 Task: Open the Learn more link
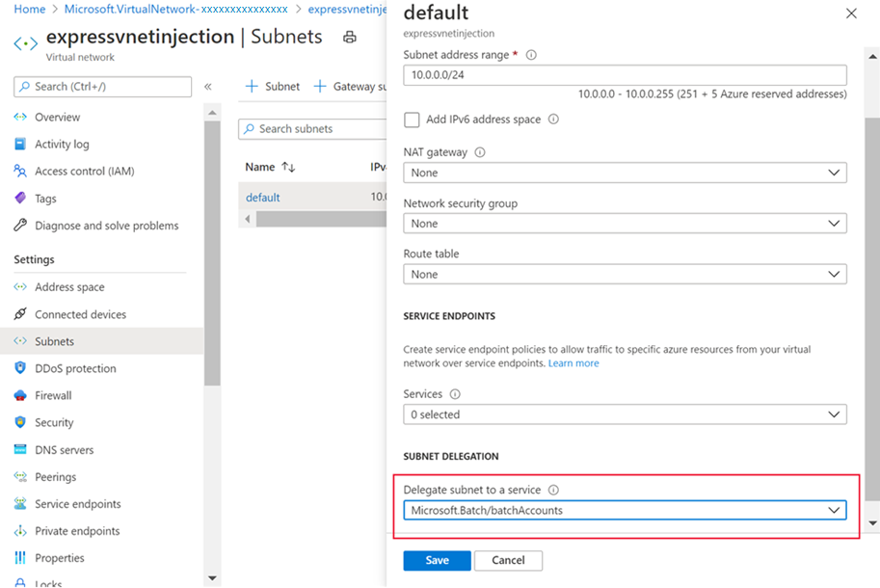pyautogui.click(x=573, y=363)
